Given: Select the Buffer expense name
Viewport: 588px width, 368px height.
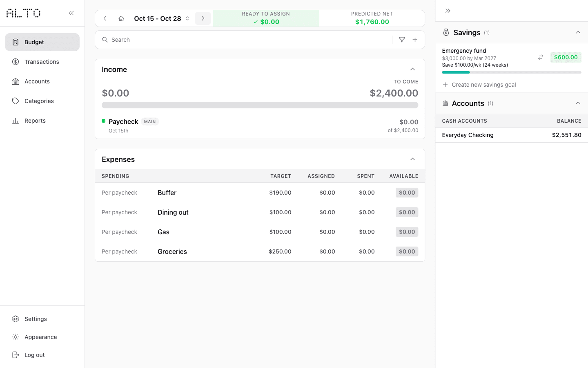Looking at the screenshot, I should click(167, 193).
